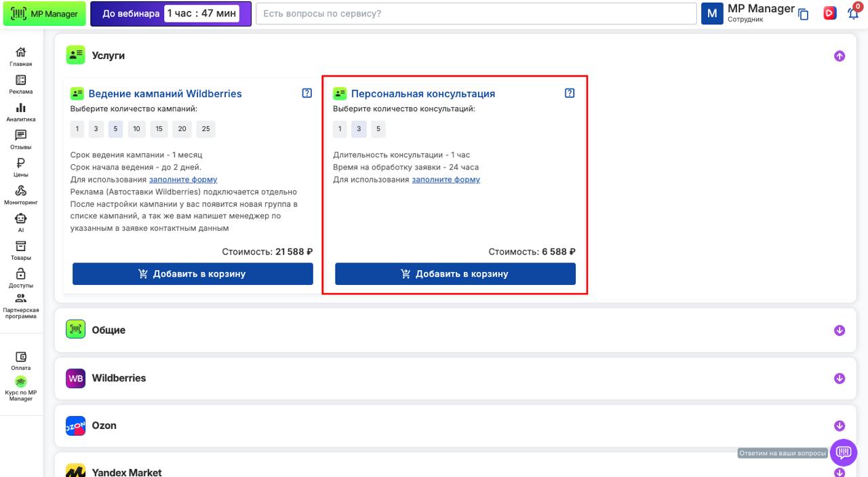Open Реклама section in sidebar
The image size is (868, 477).
click(20, 81)
